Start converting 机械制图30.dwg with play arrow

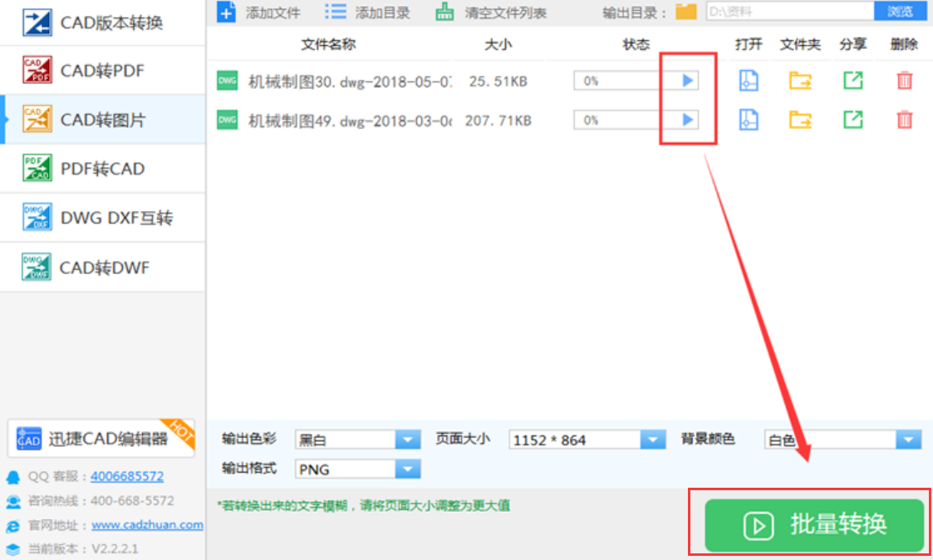688,81
